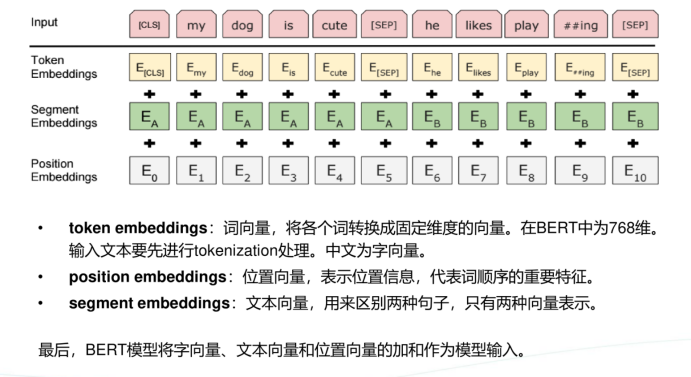Select position embedding box E9
This screenshot has width=691, height=377.
point(580,170)
